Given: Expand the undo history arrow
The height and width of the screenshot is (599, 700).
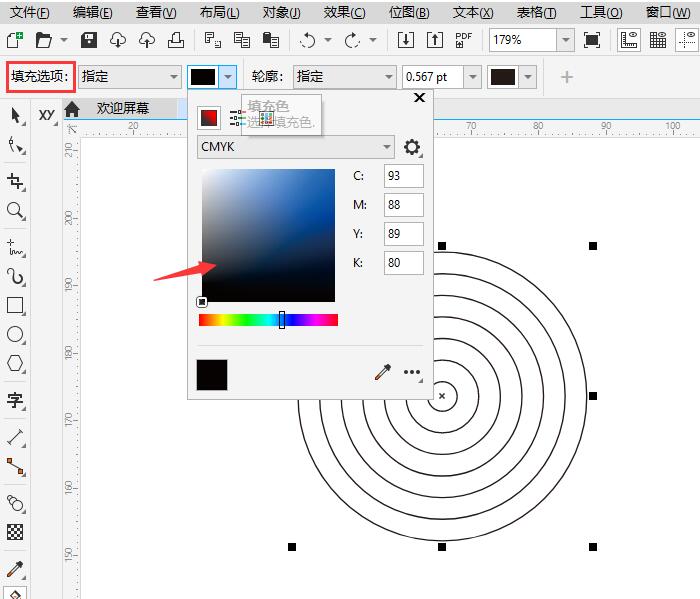Looking at the screenshot, I should tap(328, 40).
